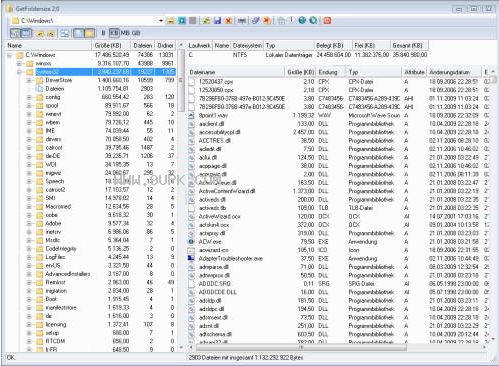Select the CodeIntegrity folder in tree
This screenshot has height=366, width=499.
tap(61, 249)
